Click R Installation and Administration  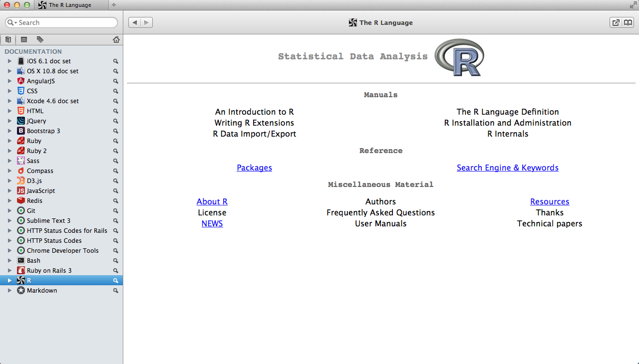(508, 123)
